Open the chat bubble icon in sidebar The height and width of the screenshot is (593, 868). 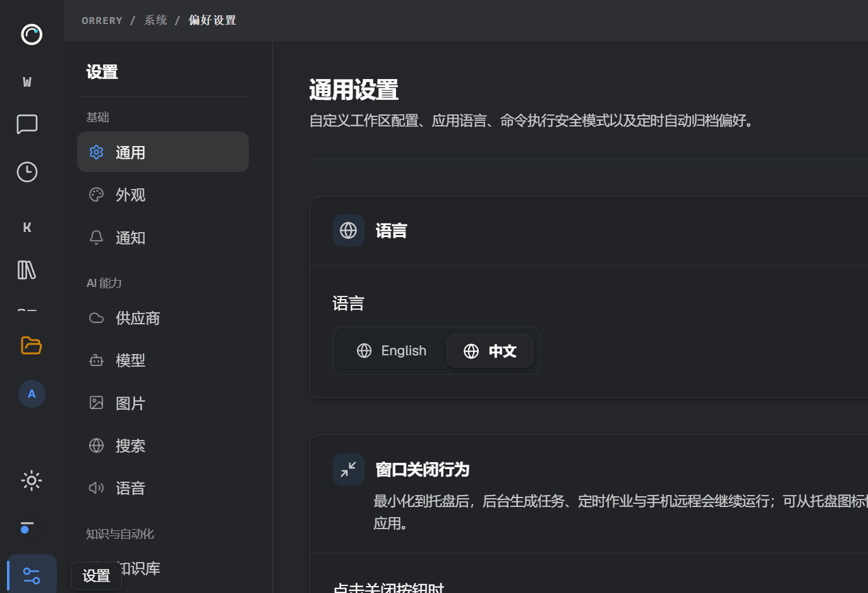click(27, 125)
